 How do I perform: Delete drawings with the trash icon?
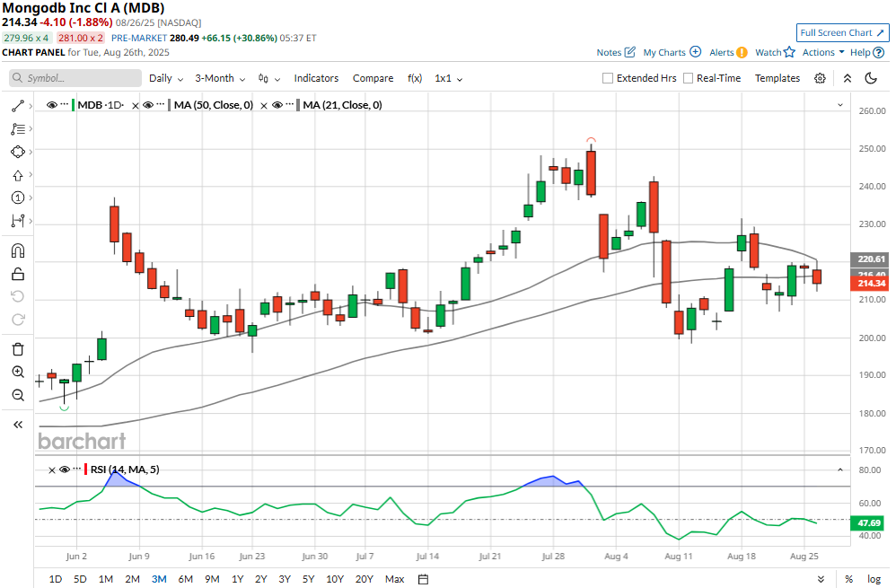[x=18, y=349]
